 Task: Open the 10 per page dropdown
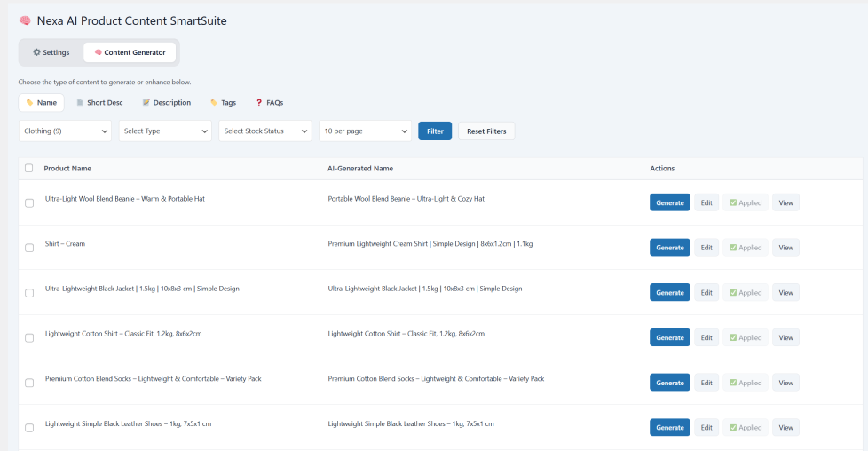366,131
